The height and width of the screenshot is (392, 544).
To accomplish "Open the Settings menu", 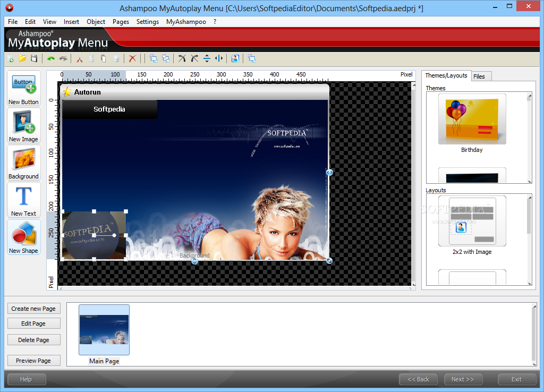I will [x=148, y=21].
